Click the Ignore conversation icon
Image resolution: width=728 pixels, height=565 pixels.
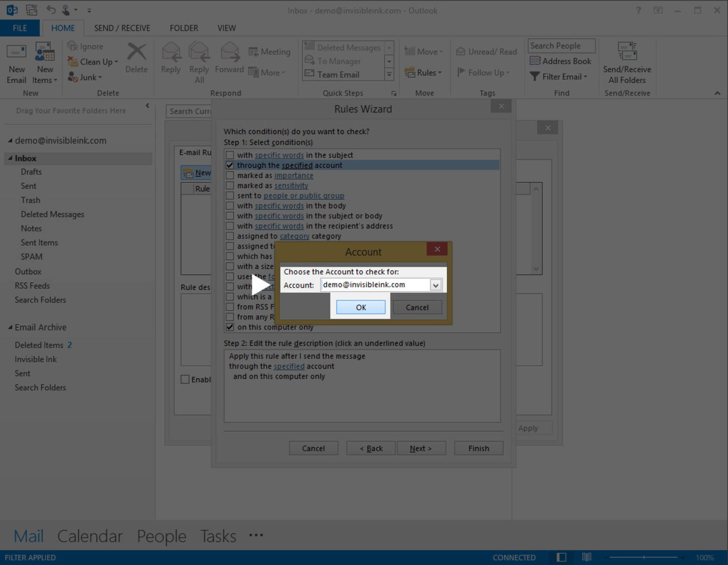click(x=72, y=46)
